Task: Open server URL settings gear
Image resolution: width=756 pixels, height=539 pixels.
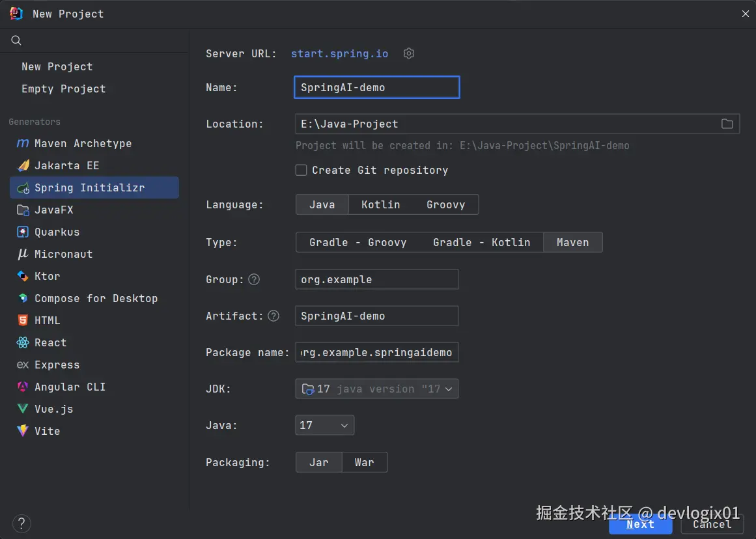Action: point(409,53)
